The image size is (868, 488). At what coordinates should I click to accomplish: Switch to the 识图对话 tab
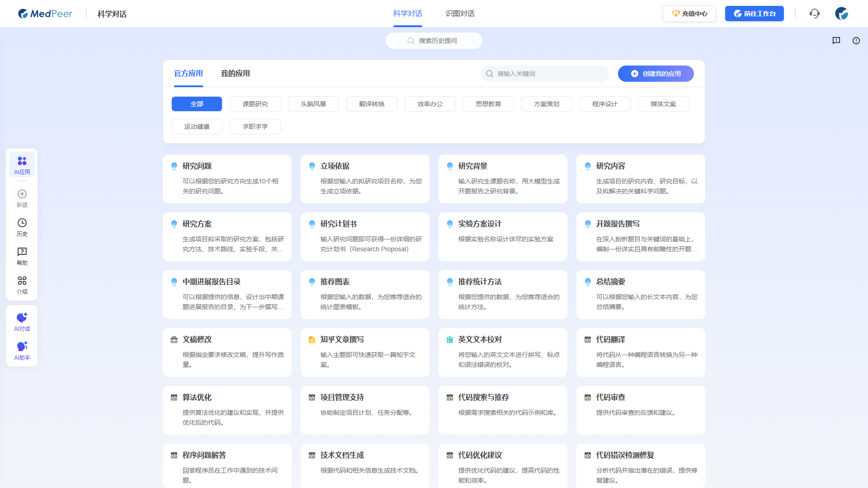[x=460, y=14]
